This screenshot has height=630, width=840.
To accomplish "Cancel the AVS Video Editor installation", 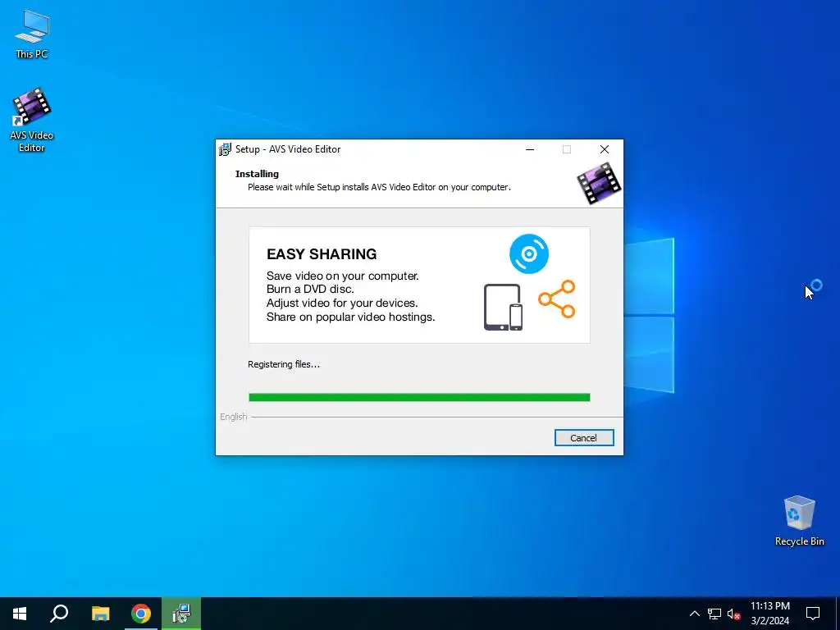I will click(584, 438).
